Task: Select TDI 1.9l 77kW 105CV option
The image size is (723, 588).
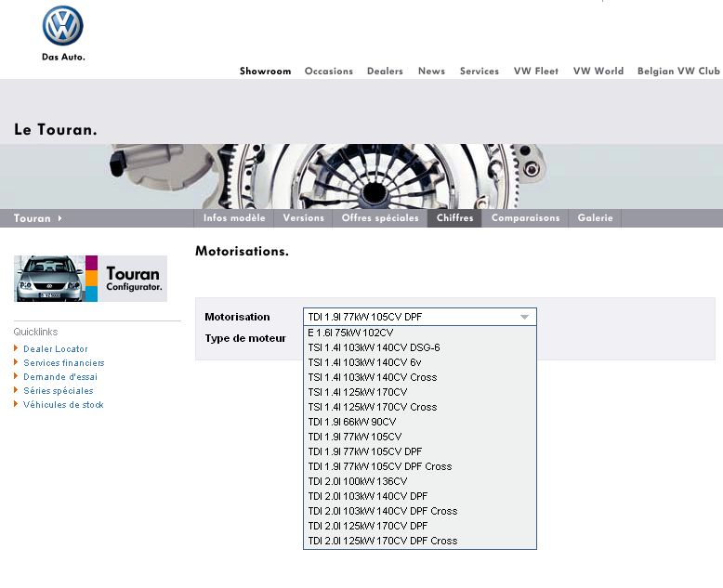Action: pos(420,437)
